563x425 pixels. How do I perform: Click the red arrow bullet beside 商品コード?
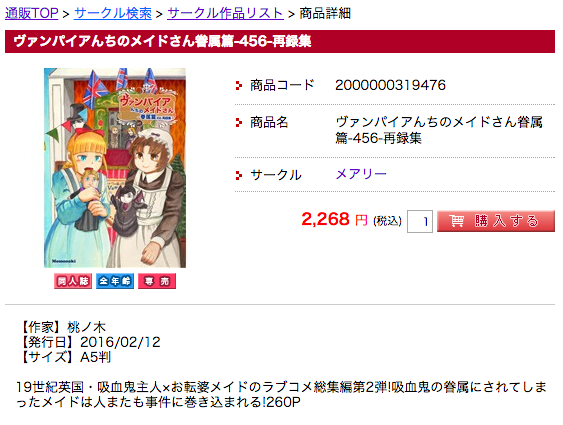(238, 85)
